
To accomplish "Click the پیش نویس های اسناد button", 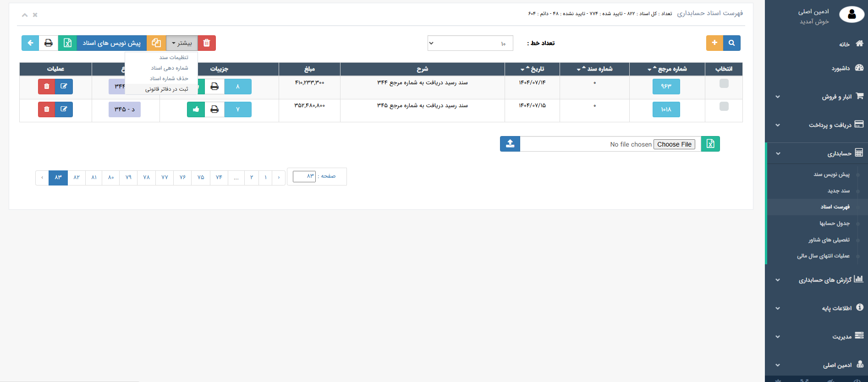I will 111,43.
